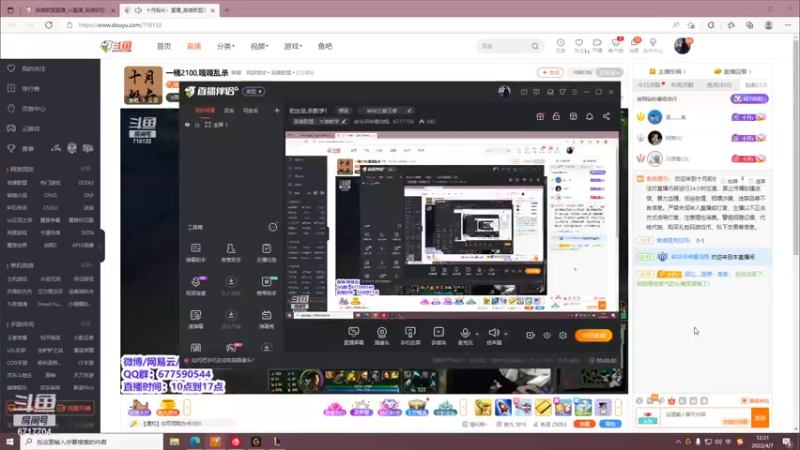Open the 主播任务 streamer tasks tool
The height and width of the screenshot is (450, 800).
266,253
